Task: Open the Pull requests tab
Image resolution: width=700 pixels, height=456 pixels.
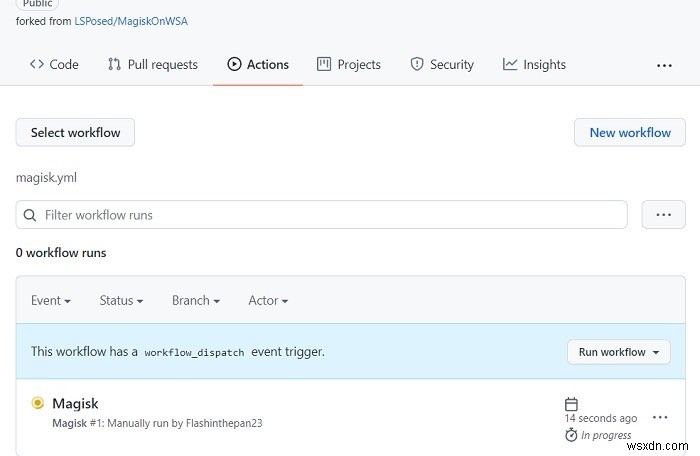Action: coord(153,65)
